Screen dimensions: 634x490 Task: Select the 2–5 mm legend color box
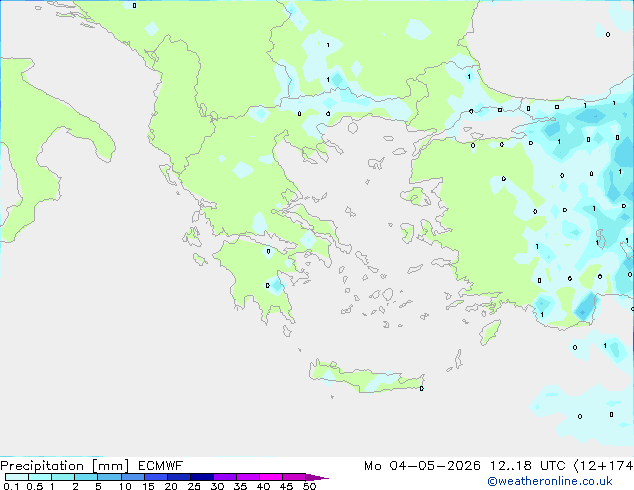coord(86,477)
